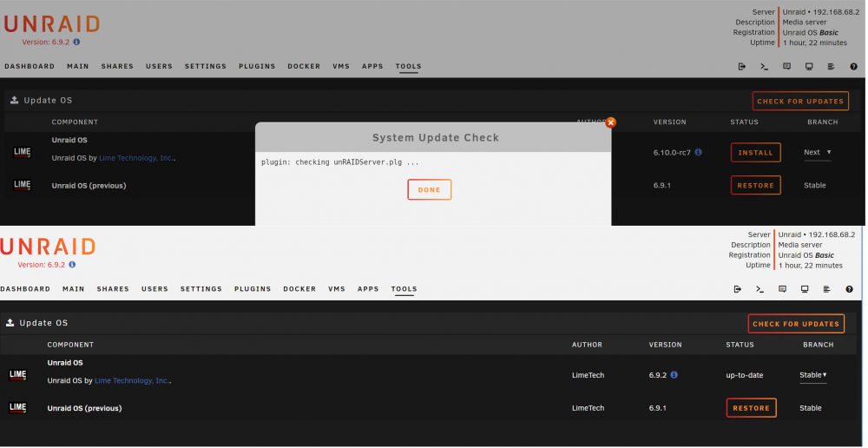Click the feedback icon on the dimmed page behind dialog

[786, 67]
